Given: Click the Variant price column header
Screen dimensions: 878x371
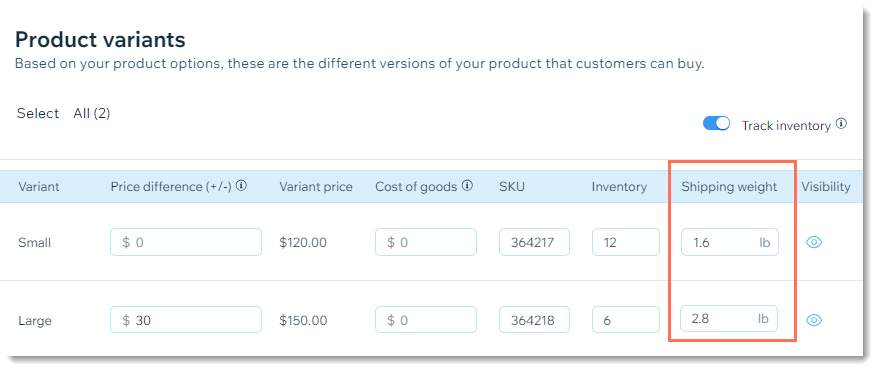Looking at the screenshot, I should coord(316,187).
